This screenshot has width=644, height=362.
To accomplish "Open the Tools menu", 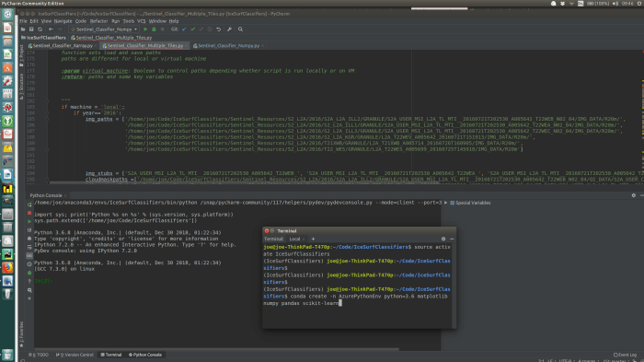I will point(129,21).
